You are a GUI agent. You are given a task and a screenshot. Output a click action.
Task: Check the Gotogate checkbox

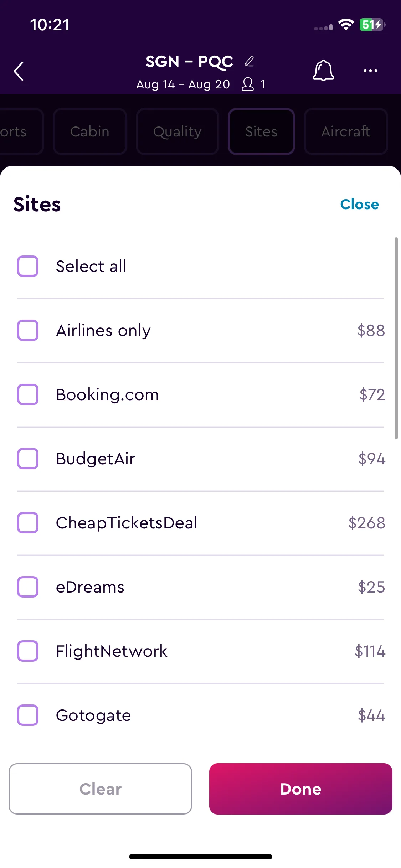(x=28, y=715)
